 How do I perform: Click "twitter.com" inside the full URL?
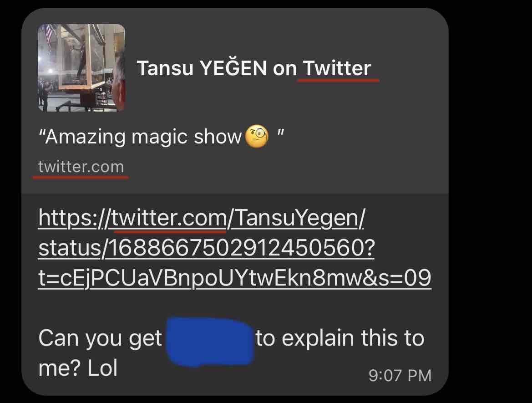tap(169, 218)
